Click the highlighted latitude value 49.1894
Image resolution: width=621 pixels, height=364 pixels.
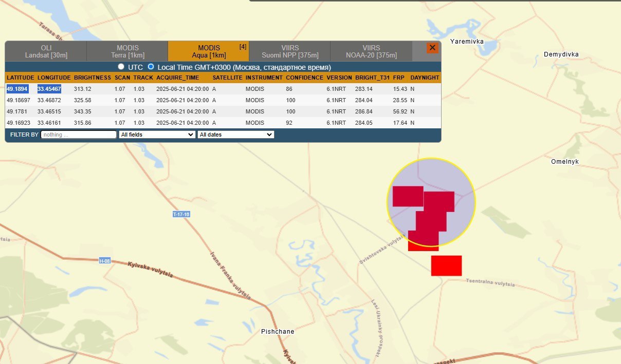tap(17, 89)
